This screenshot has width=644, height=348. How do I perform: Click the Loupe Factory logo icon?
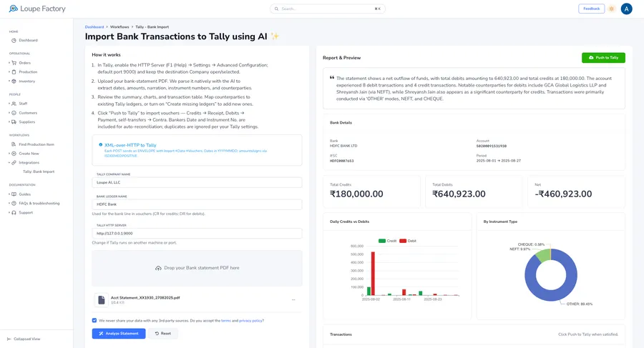(x=13, y=8)
